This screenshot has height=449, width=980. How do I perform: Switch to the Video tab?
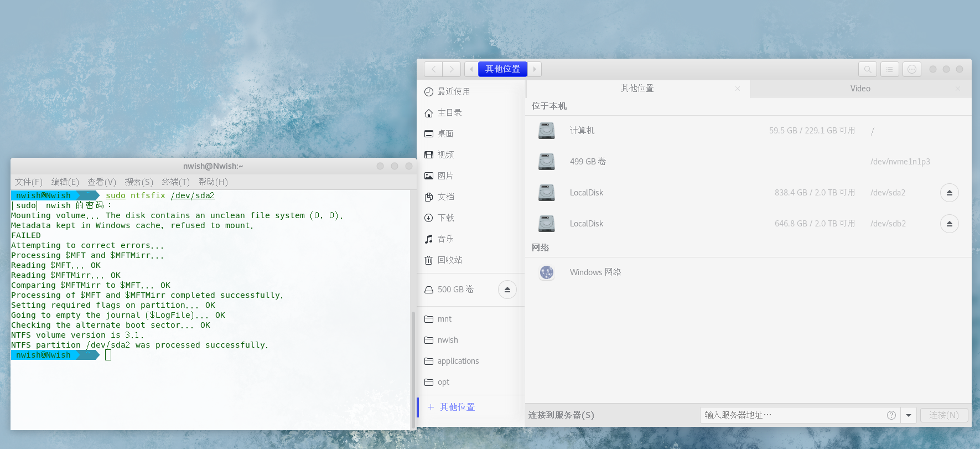(x=860, y=89)
